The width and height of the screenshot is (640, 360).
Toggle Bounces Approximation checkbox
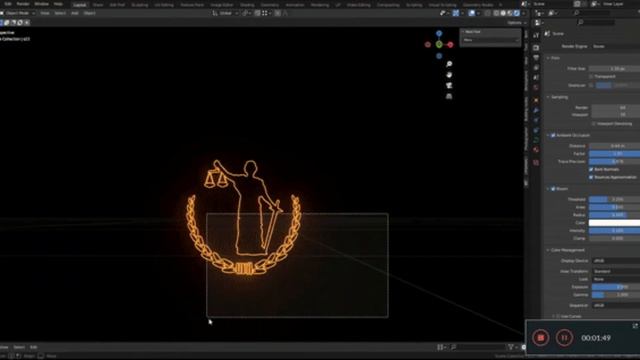(x=591, y=177)
